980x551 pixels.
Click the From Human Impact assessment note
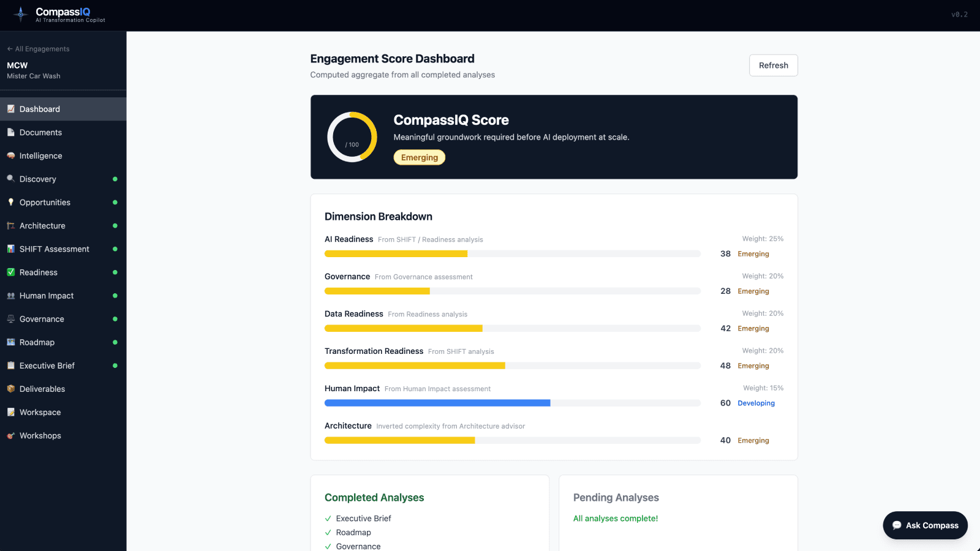click(437, 389)
